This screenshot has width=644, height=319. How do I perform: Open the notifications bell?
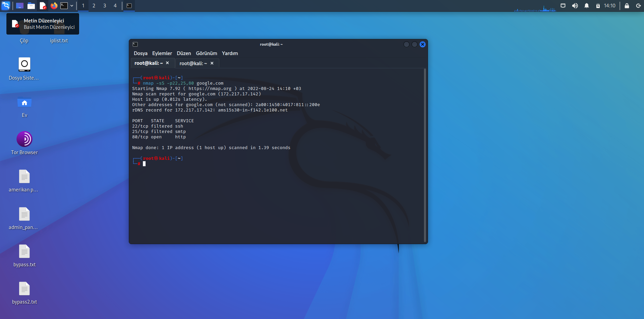(587, 6)
